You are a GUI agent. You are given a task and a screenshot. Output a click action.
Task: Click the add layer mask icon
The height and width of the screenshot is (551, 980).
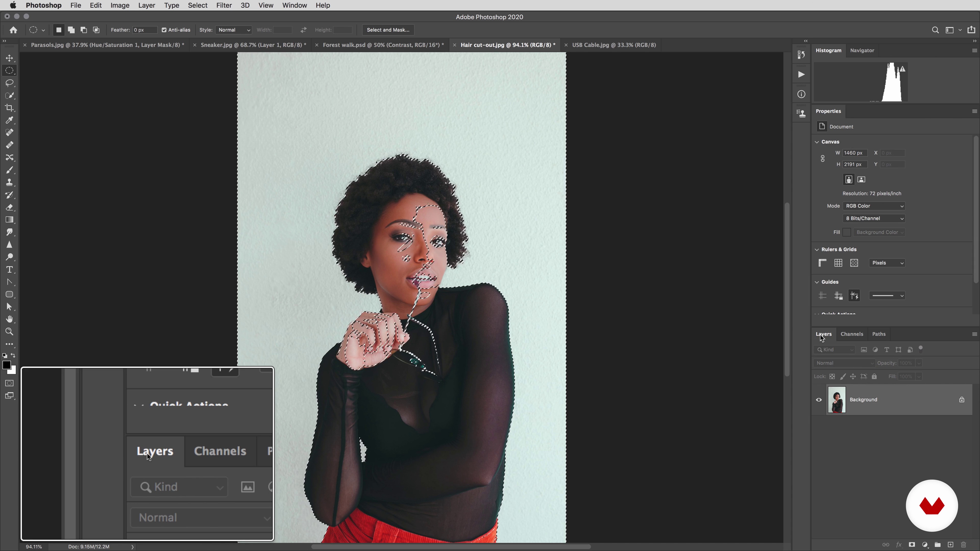point(912,545)
